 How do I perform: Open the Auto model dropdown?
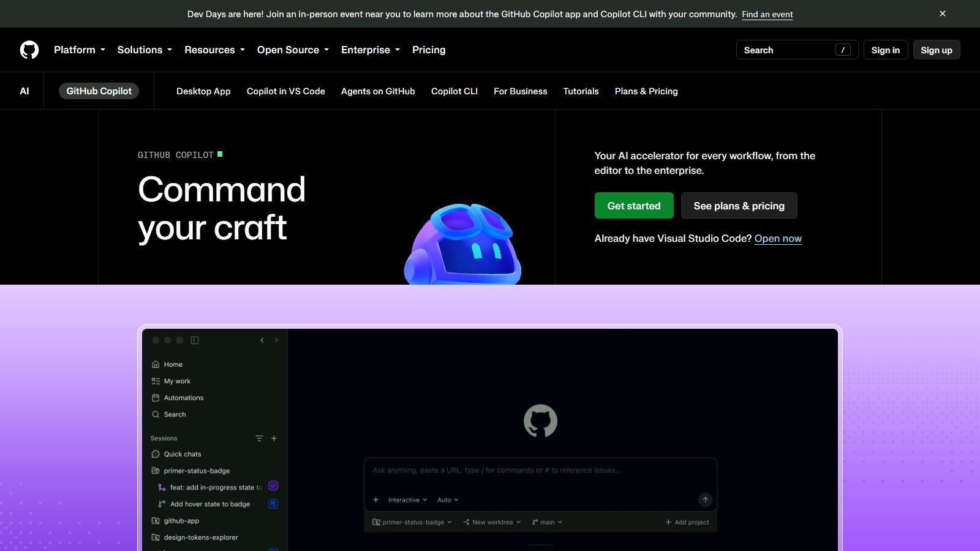(448, 500)
